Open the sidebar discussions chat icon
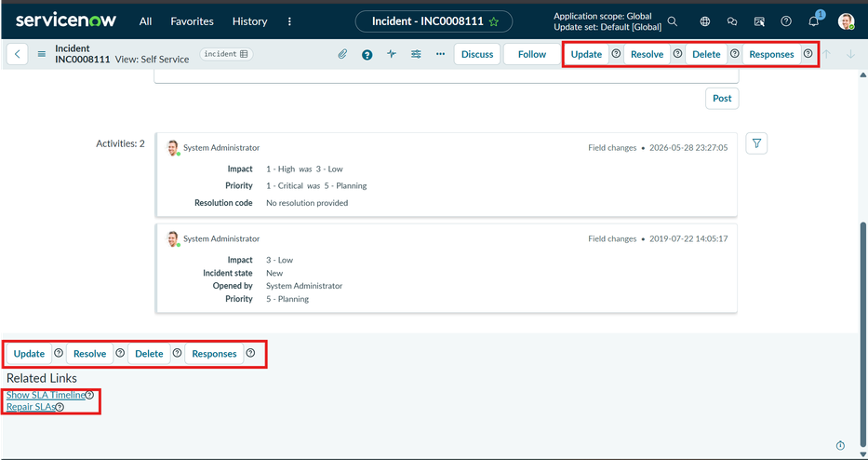 pyautogui.click(x=732, y=21)
